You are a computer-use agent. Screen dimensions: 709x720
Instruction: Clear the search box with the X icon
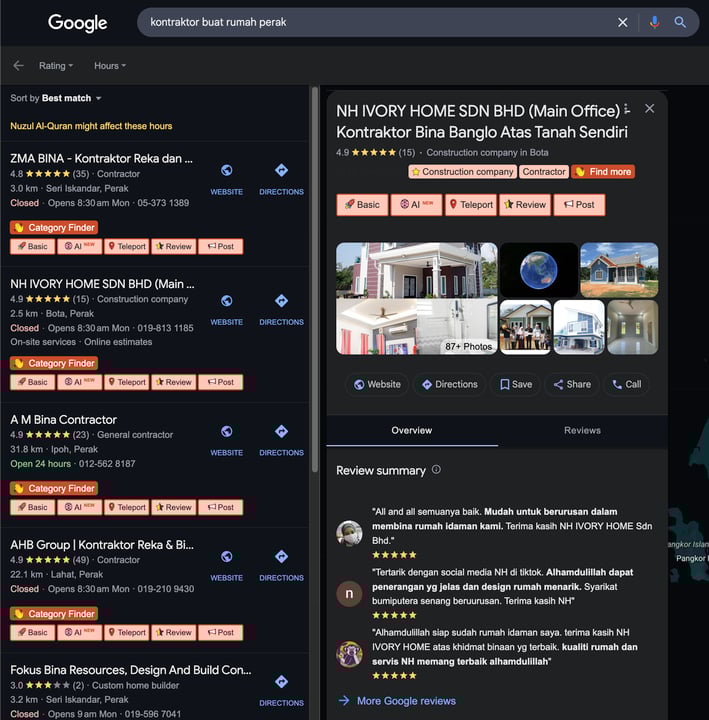623,22
